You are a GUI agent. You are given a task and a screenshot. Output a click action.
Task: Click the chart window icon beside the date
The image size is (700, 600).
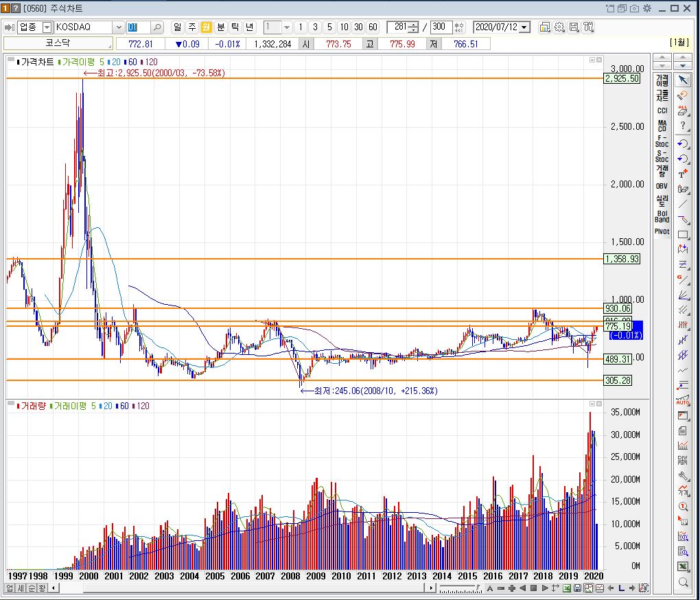click(x=544, y=27)
